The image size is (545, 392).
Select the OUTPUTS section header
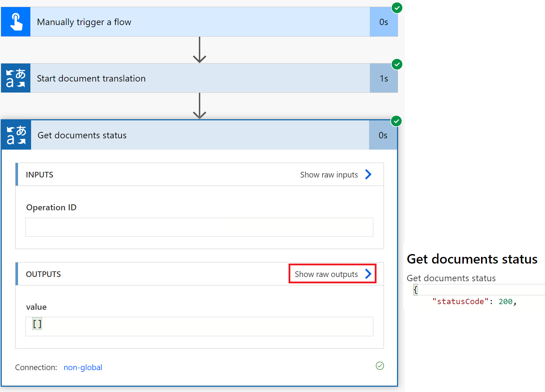point(43,274)
